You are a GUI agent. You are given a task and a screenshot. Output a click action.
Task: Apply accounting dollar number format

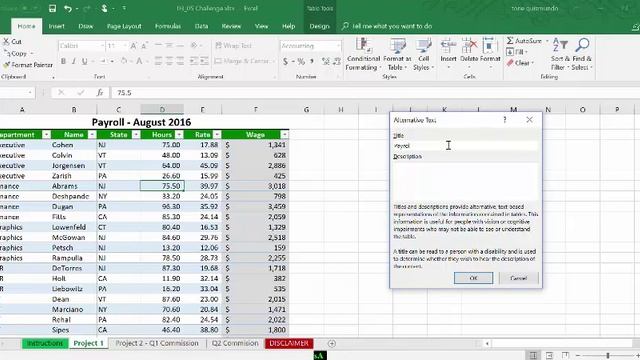click(x=285, y=61)
